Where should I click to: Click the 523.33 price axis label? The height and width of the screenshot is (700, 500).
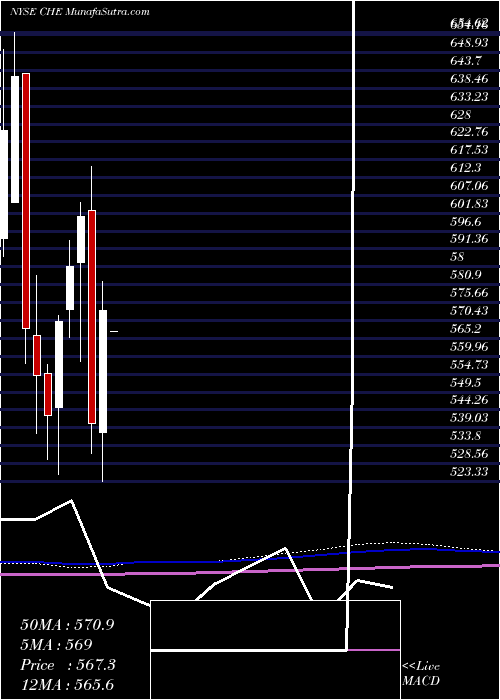[469, 471]
